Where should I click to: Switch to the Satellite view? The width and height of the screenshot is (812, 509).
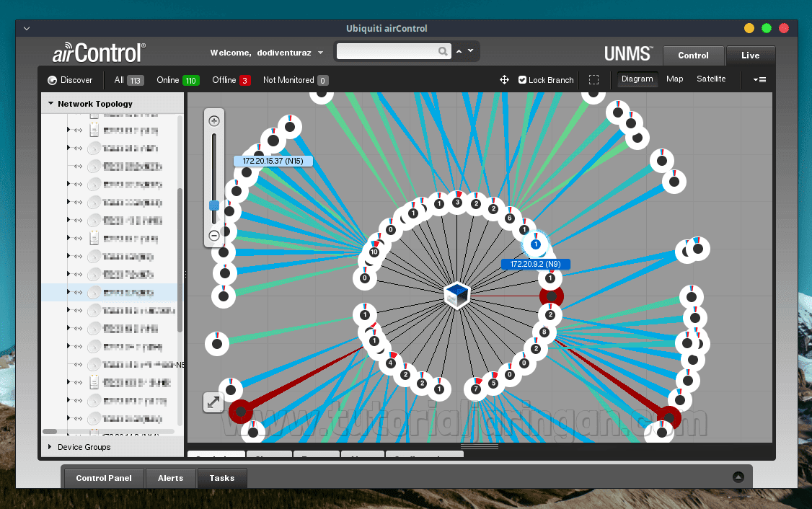[711, 79]
